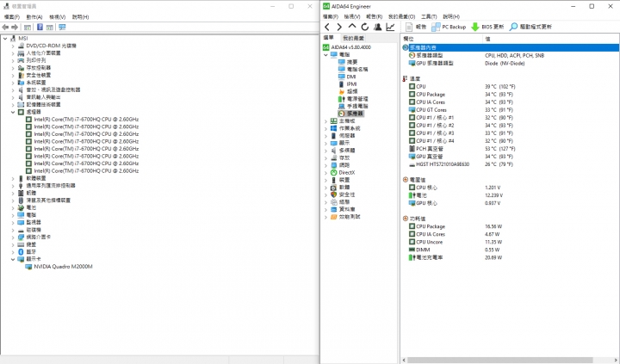Open the F menu in Device Manager
The image size is (620, 364).
click(x=12, y=17)
